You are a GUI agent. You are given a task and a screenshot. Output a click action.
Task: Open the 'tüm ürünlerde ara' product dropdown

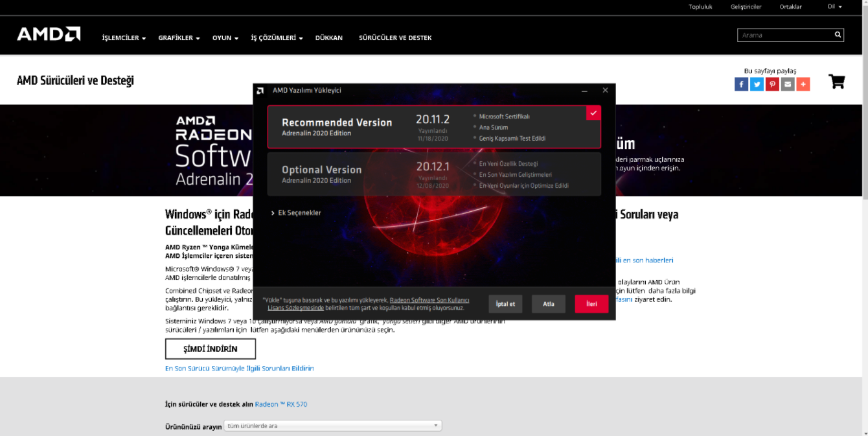click(333, 426)
